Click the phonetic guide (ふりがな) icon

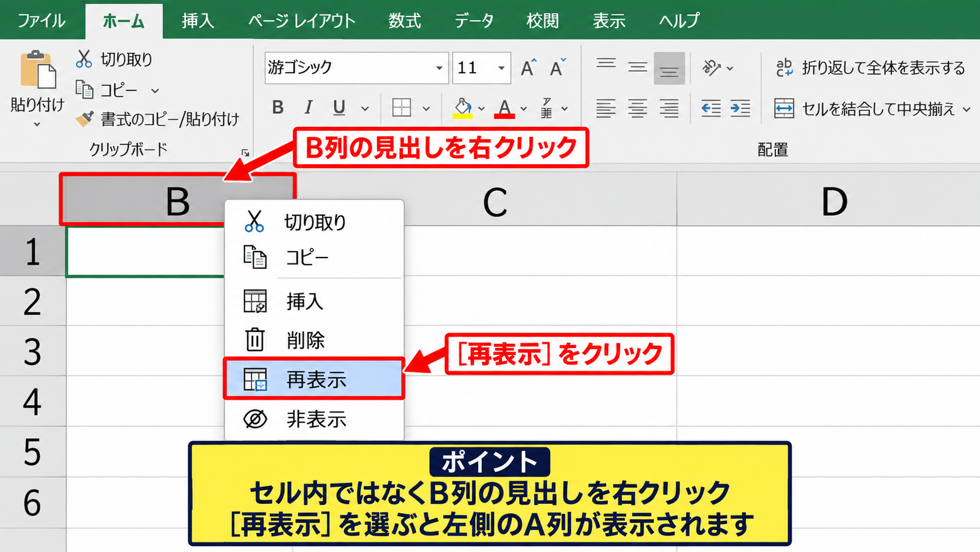tap(546, 108)
